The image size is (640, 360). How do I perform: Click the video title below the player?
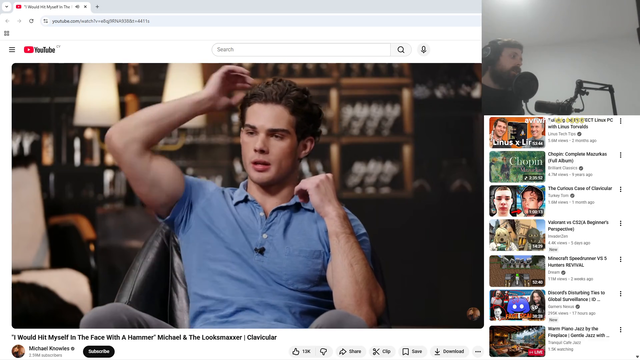click(x=144, y=338)
